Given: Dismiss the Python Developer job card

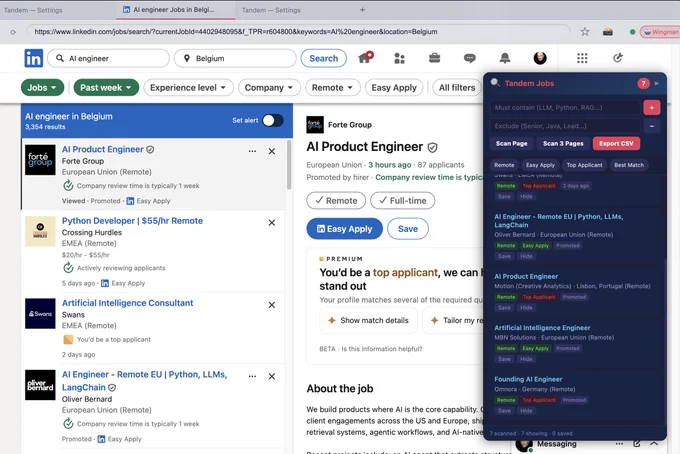Looking at the screenshot, I should click(x=271, y=222).
